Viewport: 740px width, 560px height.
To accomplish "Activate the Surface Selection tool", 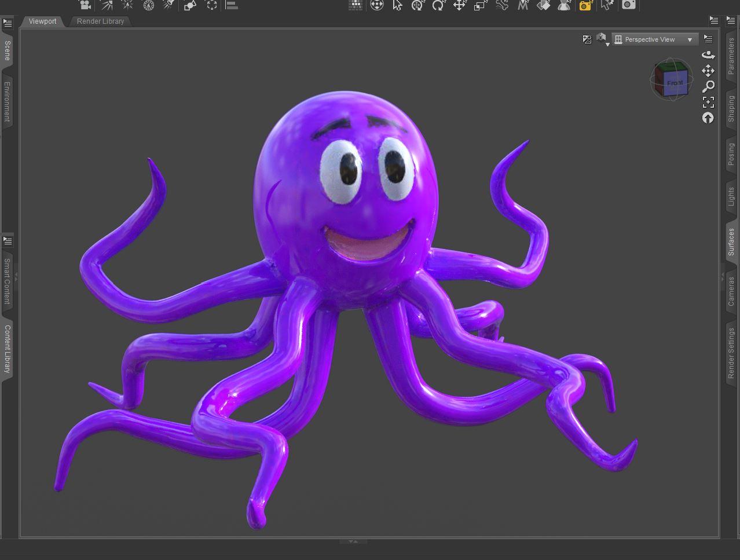I will click(543, 5).
